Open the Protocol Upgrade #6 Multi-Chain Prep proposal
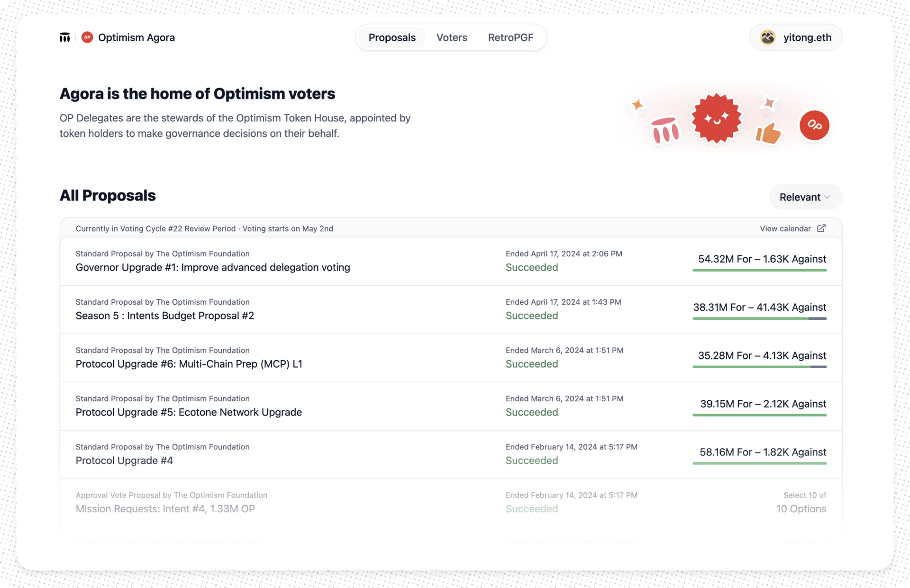This screenshot has width=910, height=588. coord(189,363)
